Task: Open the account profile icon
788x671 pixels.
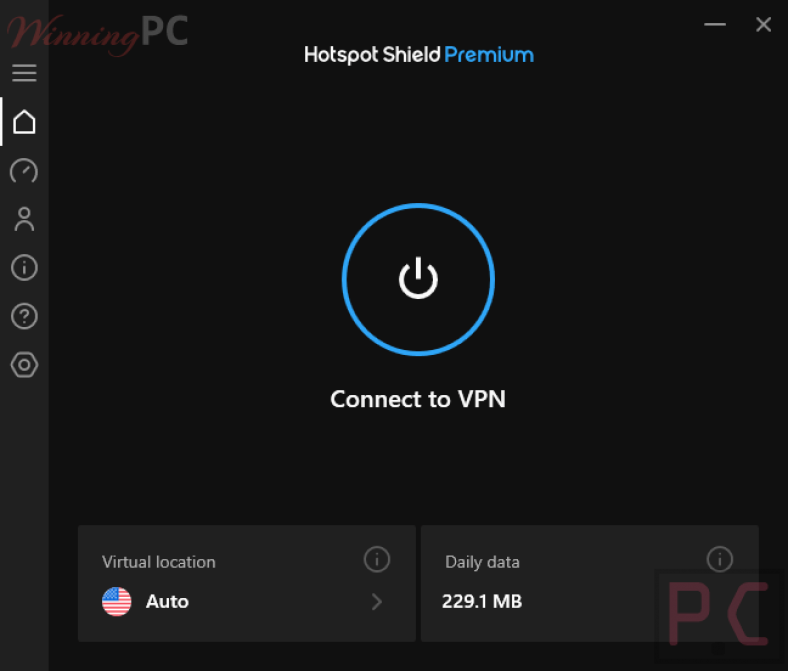Action: (24, 219)
